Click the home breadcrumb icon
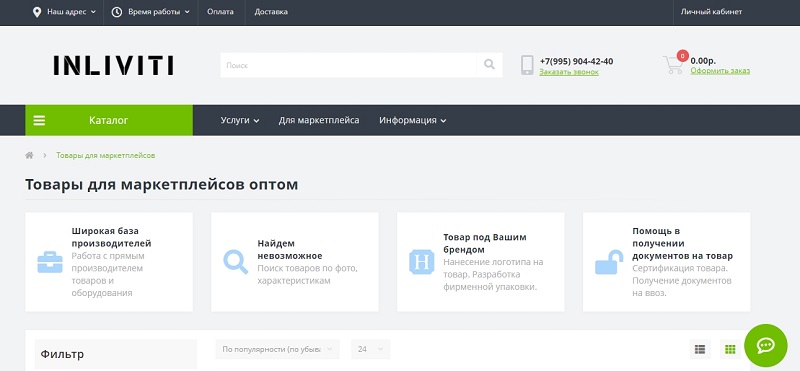This screenshot has height=371, width=800. click(29, 155)
